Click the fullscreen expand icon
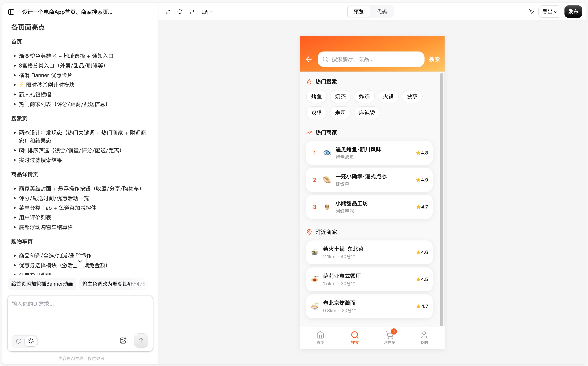The width and height of the screenshot is (588, 366). pyautogui.click(x=168, y=12)
